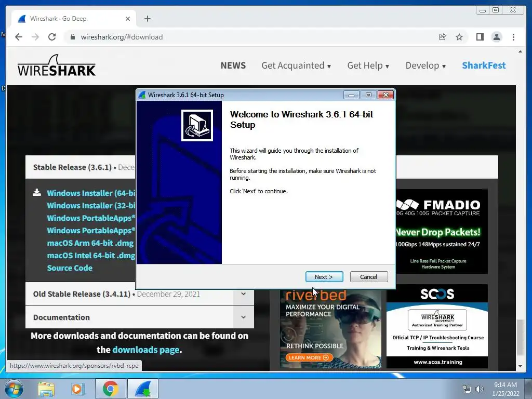Screen dimensions: 532x399
Task: Click the network tray icon
Action: tap(467, 389)
